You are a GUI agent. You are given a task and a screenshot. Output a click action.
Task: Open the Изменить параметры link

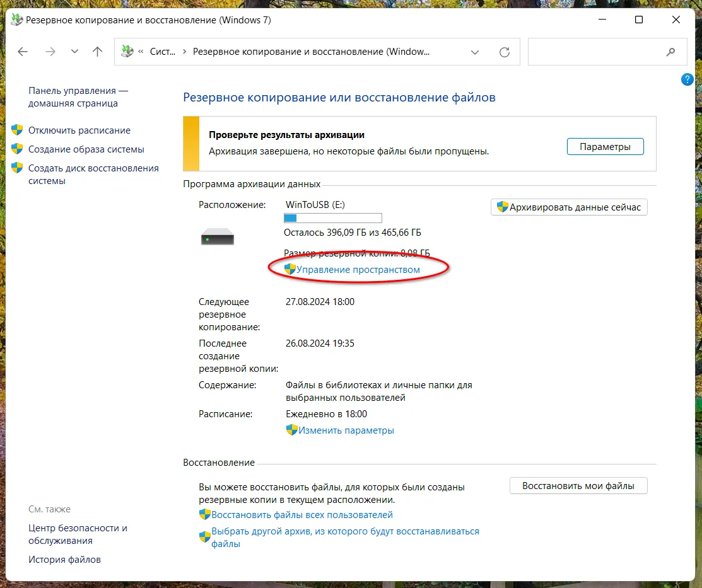pyautogui.click(x=346, y=430)
